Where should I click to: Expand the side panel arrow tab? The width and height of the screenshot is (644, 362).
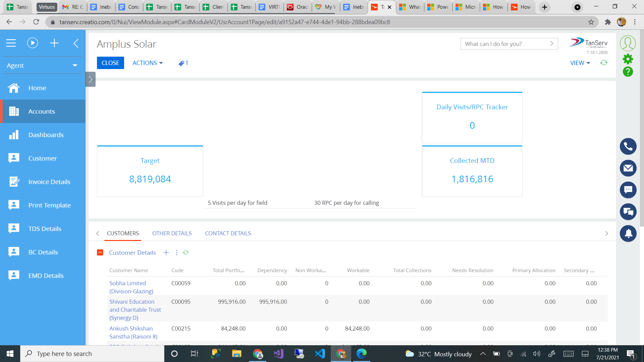click(91, 79)
